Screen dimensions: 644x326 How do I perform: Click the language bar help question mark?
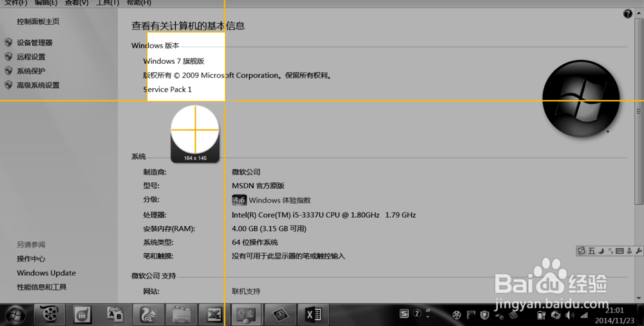click(x=417, y=314)
